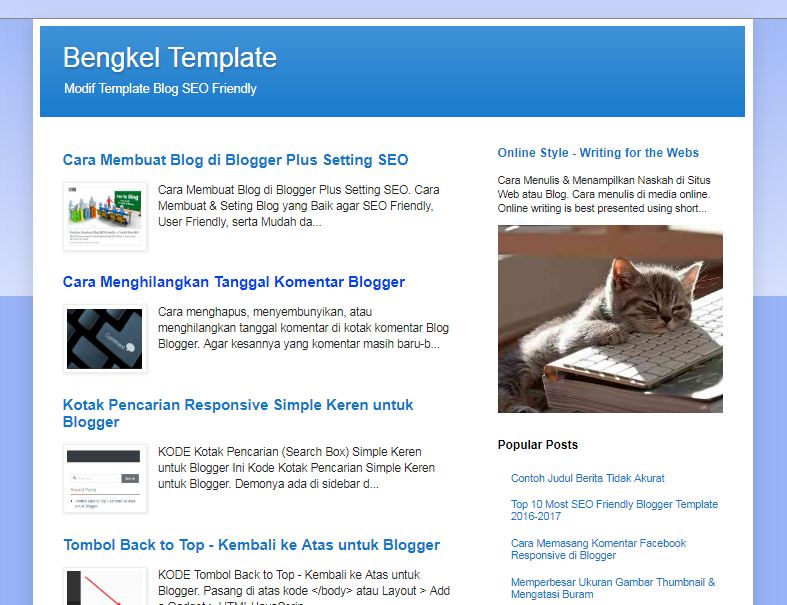Click the search box post thumbnail

(x=105, y=478)
